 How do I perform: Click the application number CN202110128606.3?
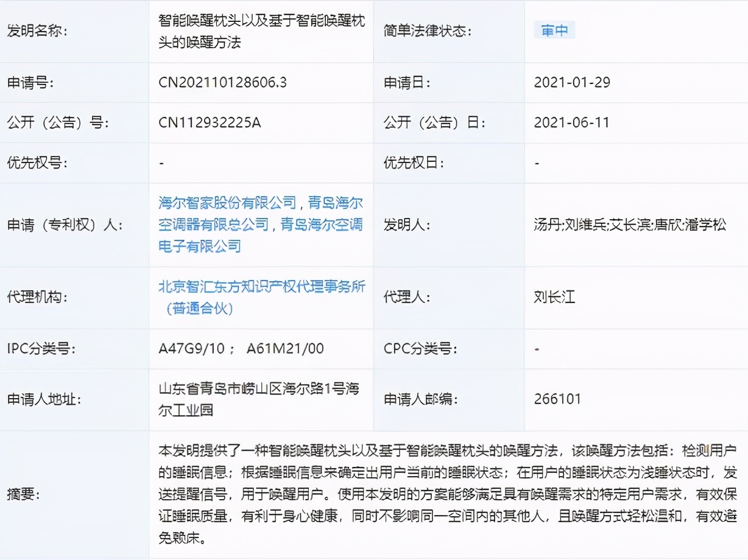222,82
